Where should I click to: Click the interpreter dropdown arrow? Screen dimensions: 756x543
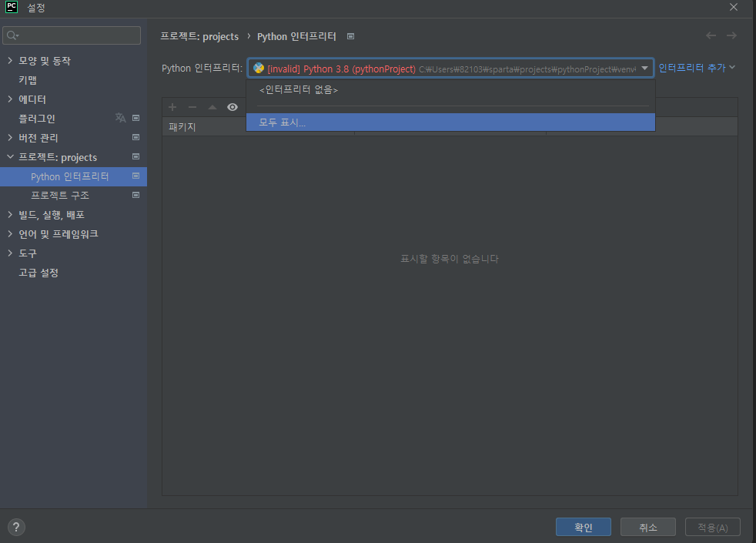(644, 68)
